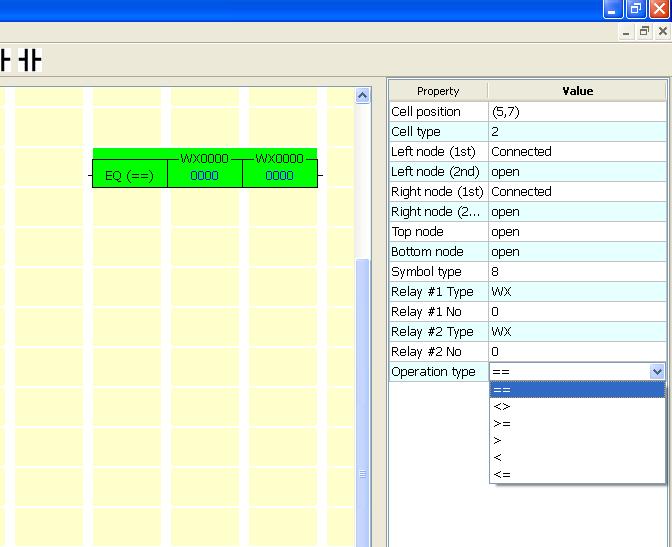This screenshot has height=547, width=672.
Task: Click Top node open value
Action: pos(577,231)
